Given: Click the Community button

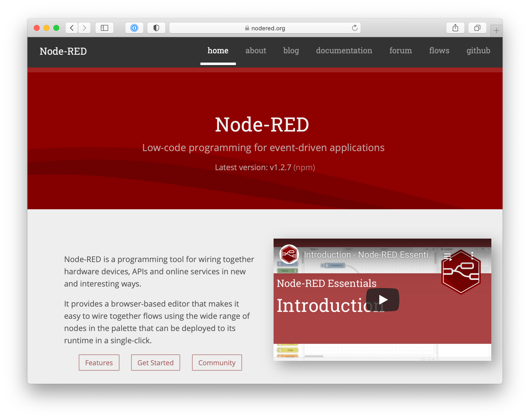Looking at the screenshot, I should tap(217, 363).
